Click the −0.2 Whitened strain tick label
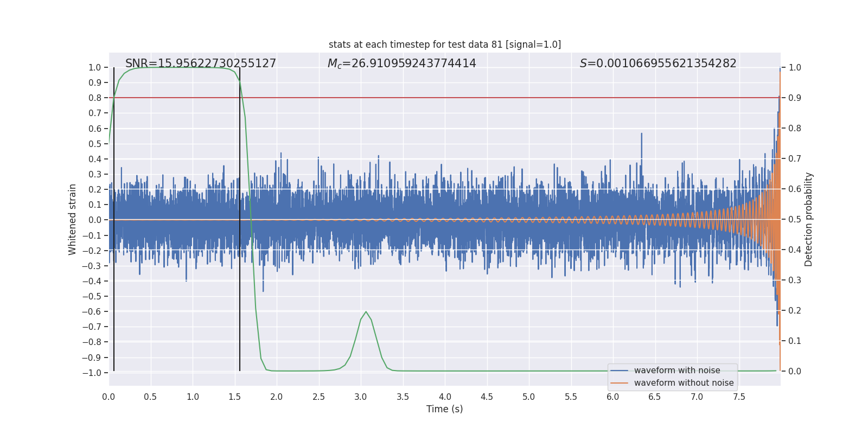The height and width of the screenshot is (434, 868). tap(92, 251)
